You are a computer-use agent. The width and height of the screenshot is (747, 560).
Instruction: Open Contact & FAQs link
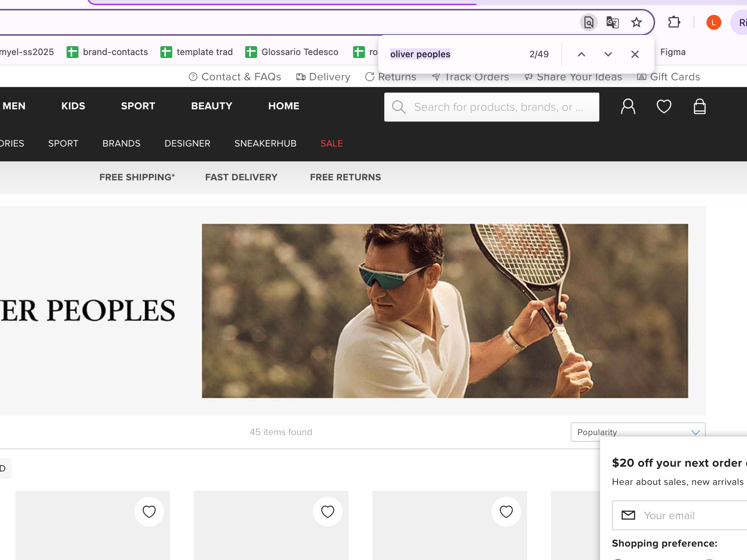(x=235, y=77)
